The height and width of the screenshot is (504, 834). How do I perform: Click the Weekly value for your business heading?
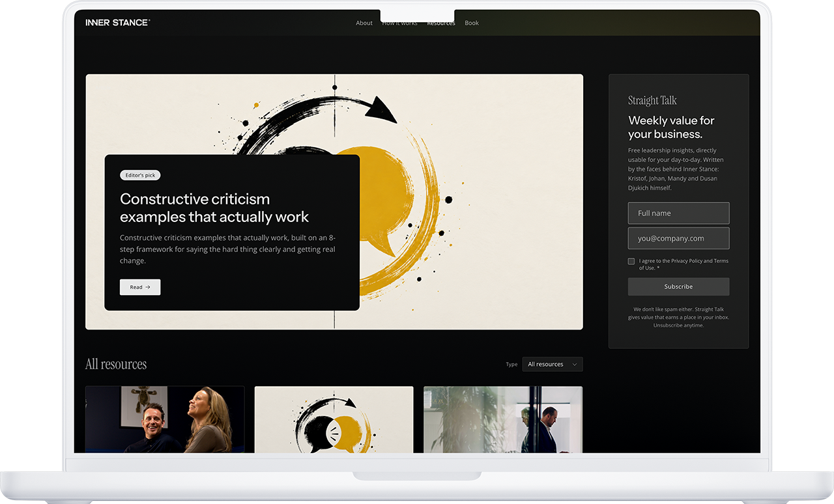click(671, 127)
